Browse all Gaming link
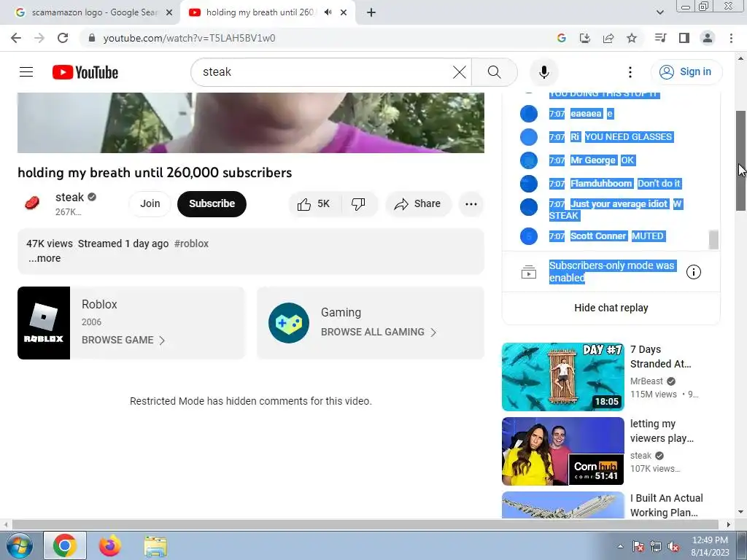Viewport: 747px width, 560px height. pos(379,332)
